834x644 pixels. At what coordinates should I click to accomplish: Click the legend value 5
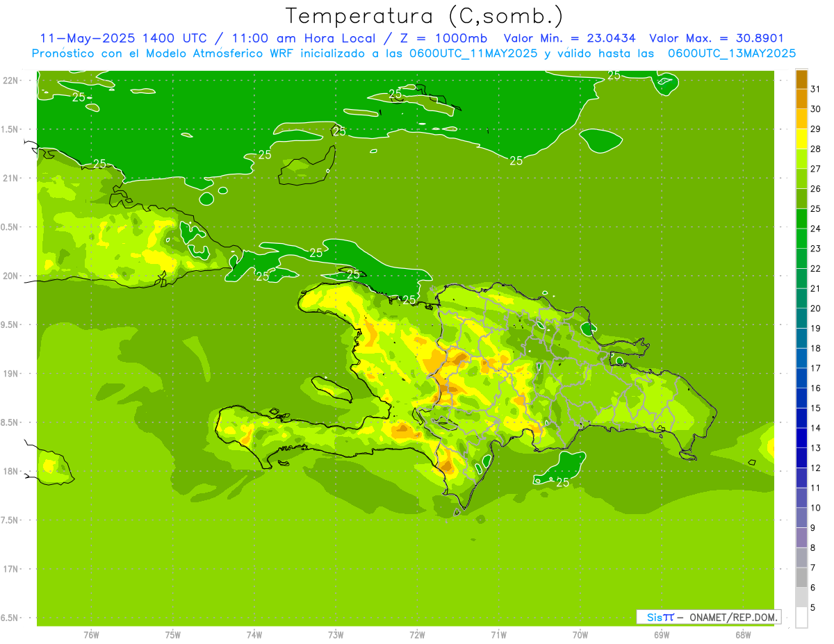[813, 607]
